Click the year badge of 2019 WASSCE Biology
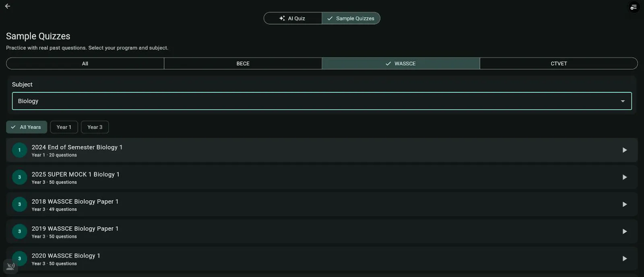 (x=19, y=232)
